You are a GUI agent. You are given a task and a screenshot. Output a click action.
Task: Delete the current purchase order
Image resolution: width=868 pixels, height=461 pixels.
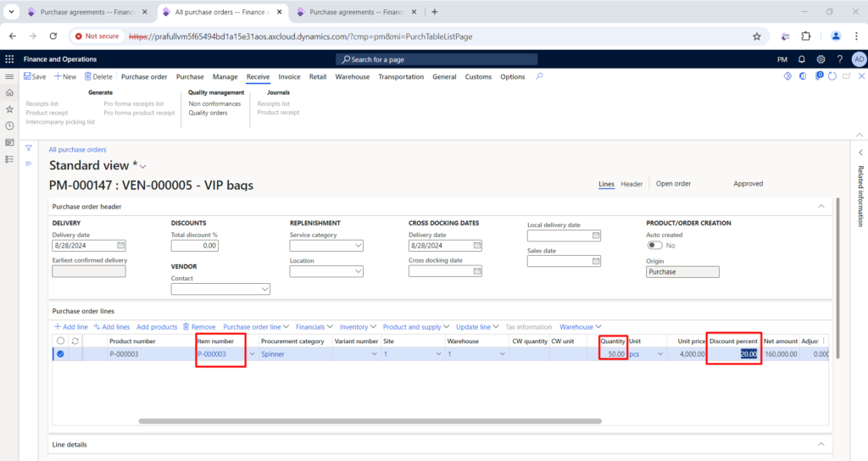coord(98,77)
